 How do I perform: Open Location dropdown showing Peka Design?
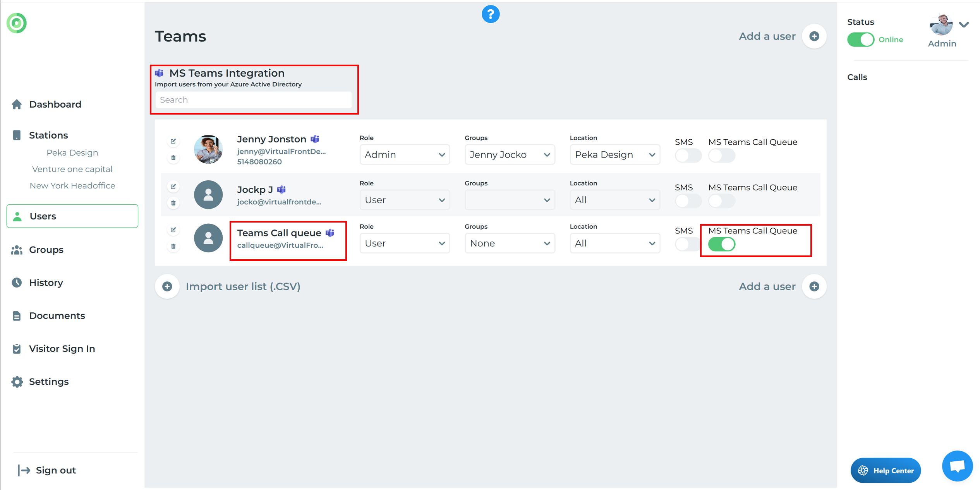click(x=615, y=155)
